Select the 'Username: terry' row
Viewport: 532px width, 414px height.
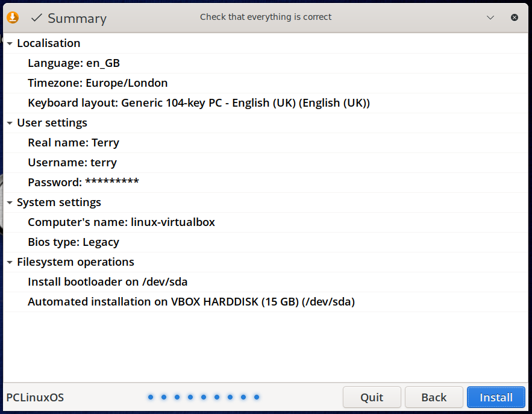pyautogui.click(x=266, y=163)
